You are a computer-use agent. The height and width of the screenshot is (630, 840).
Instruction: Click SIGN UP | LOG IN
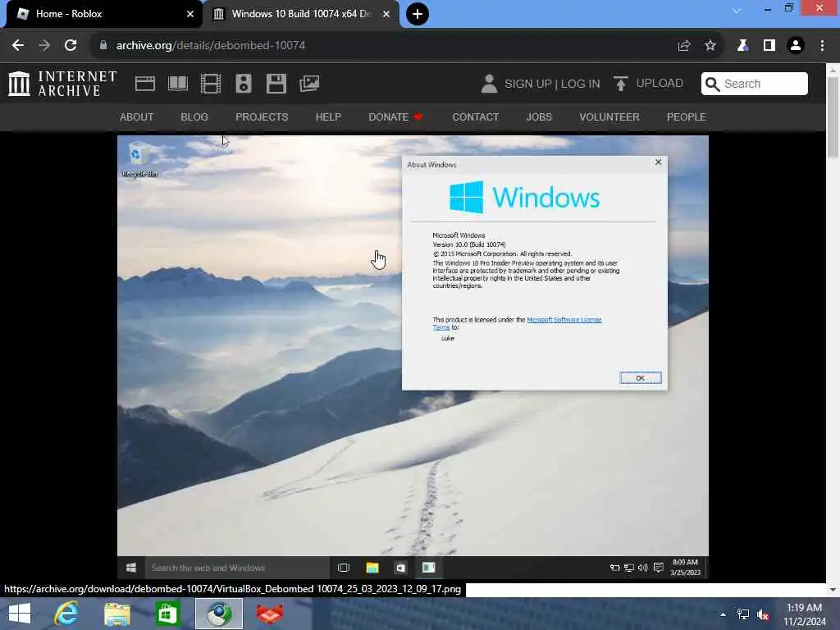point(552,84)
